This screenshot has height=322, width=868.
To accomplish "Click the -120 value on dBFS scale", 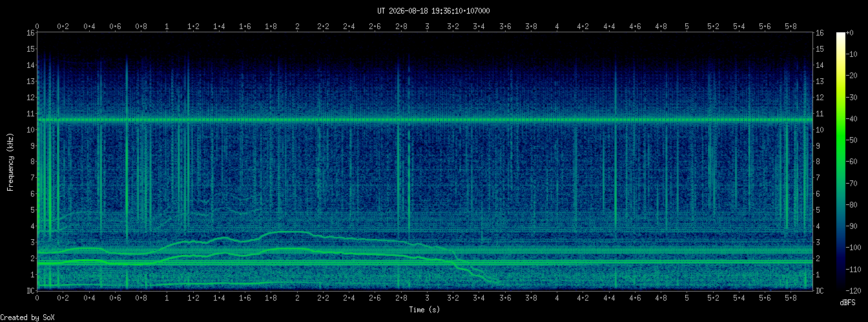I will pos(857,290).
